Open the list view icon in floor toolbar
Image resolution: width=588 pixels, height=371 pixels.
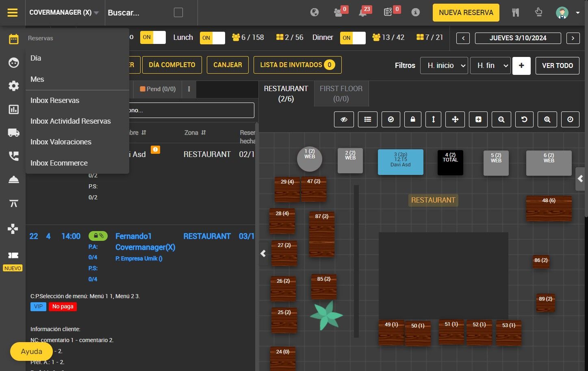367,119
